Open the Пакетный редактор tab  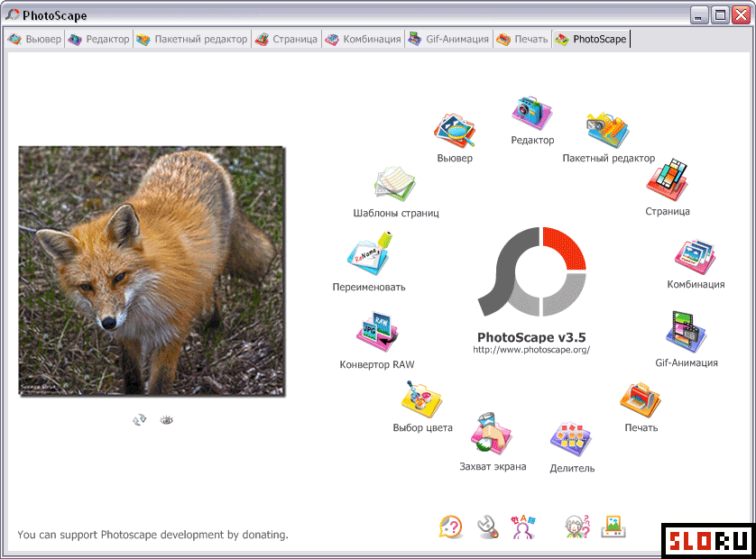192,40
